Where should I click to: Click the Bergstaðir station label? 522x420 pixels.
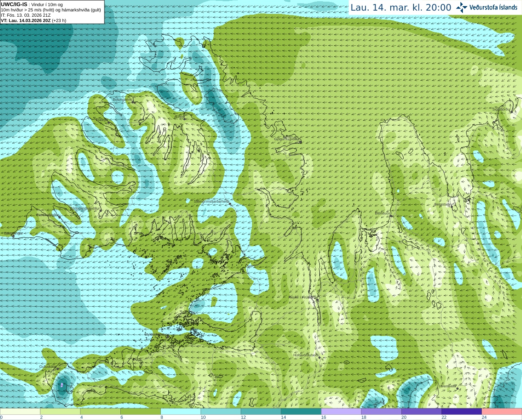tap(443, 204)
